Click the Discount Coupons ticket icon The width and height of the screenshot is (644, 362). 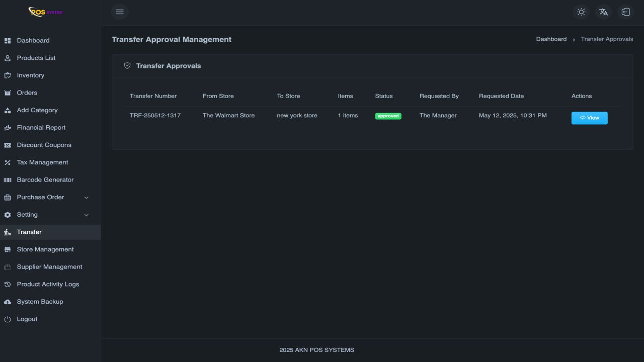click(8, 145)
